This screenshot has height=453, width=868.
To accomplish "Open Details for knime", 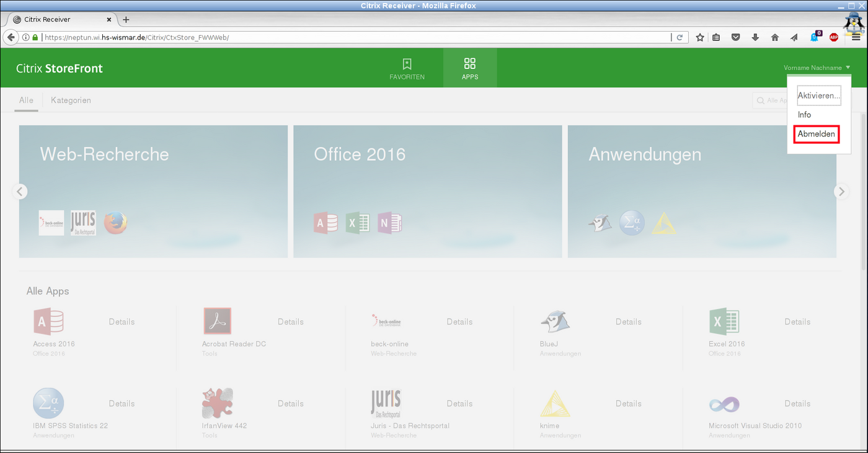I will (x=629, y=403).
